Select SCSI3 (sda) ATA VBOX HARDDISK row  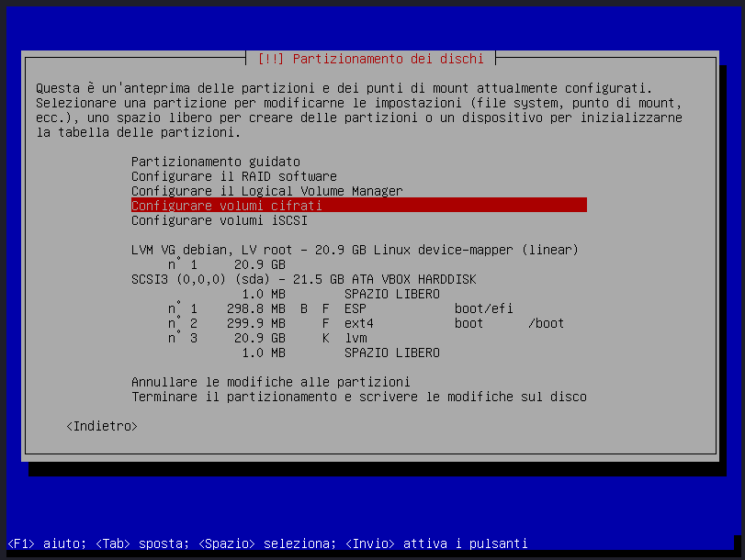point(304,279)
